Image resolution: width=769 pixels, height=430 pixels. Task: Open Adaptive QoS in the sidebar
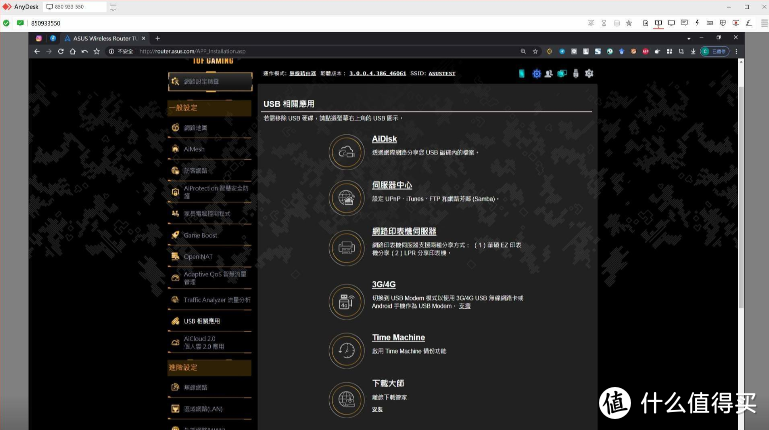[210, 278]
